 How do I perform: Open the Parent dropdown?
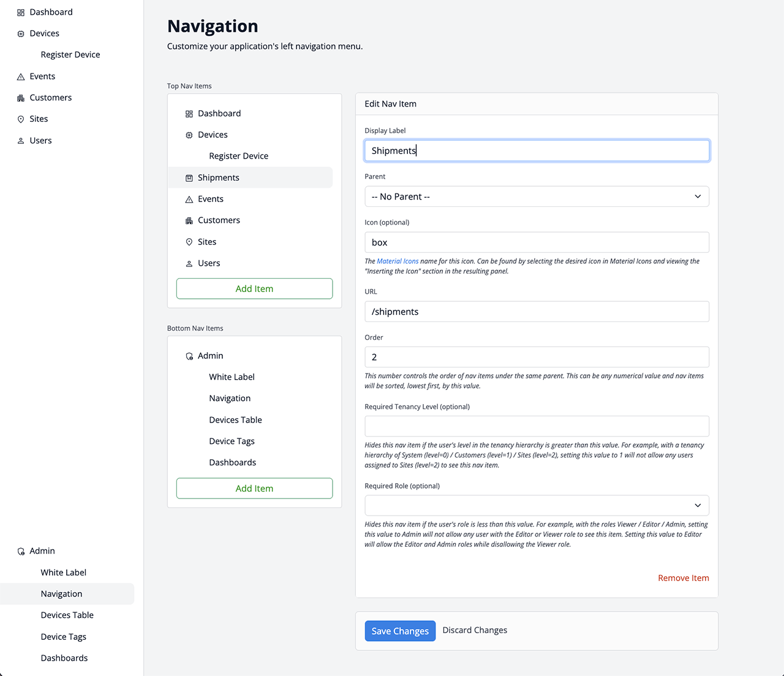point(537,197)
